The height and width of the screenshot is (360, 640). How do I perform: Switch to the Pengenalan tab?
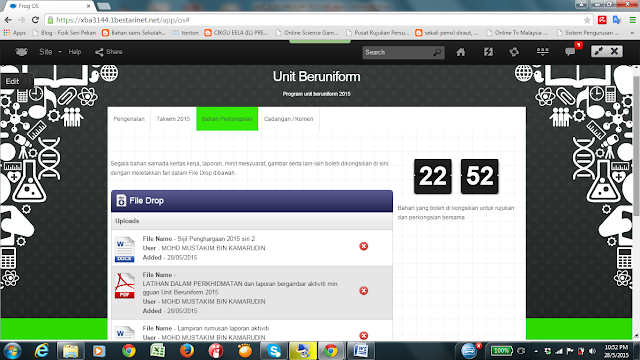tap(129, 119)
